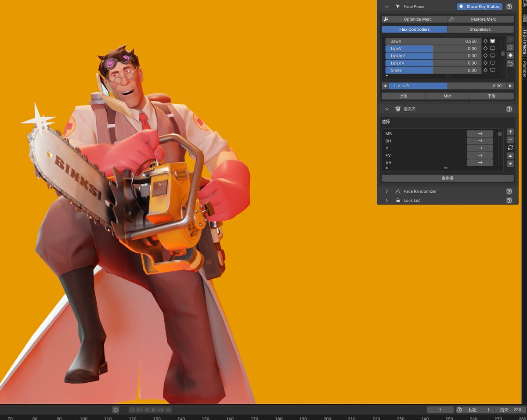
Task: Apply the Y pose arrow button
Action: [x=480, y=148]
